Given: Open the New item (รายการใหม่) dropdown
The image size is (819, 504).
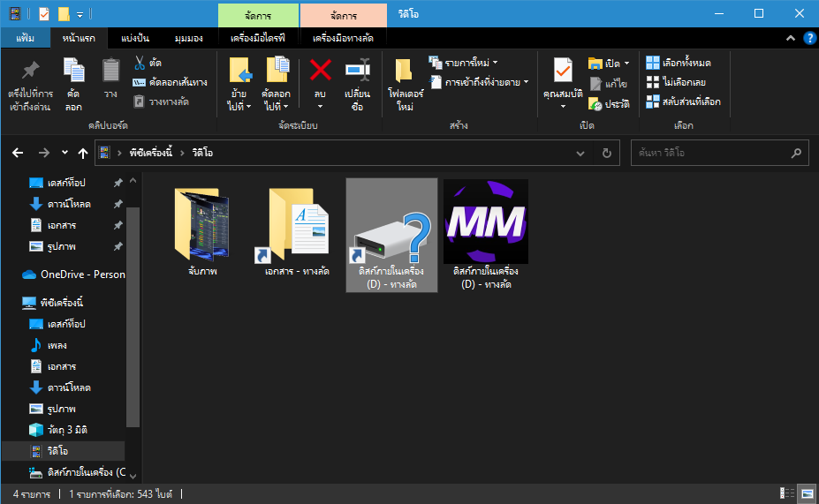Looking at the screenshot, I should 463,63.
